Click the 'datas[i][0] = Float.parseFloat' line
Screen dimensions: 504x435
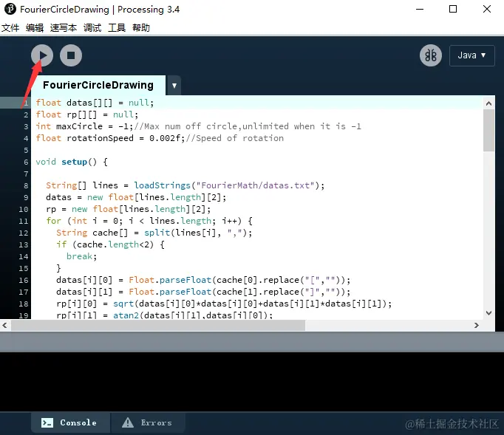click(x=203, y=280)
